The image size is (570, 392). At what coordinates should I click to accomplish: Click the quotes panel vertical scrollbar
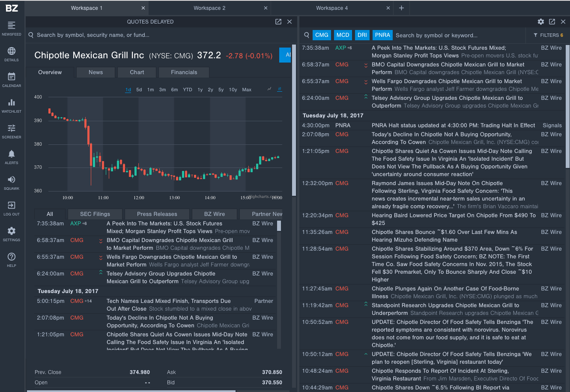click(x=294, y=120)
